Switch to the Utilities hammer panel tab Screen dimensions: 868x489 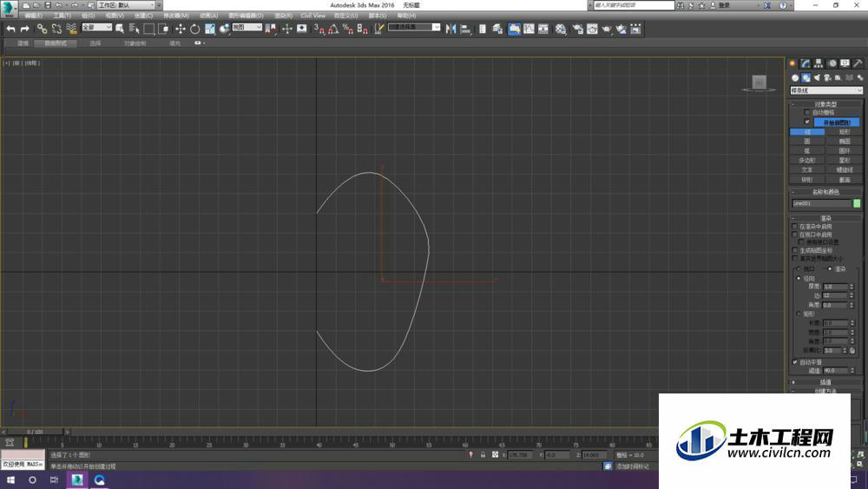click(x=858, y=63)
